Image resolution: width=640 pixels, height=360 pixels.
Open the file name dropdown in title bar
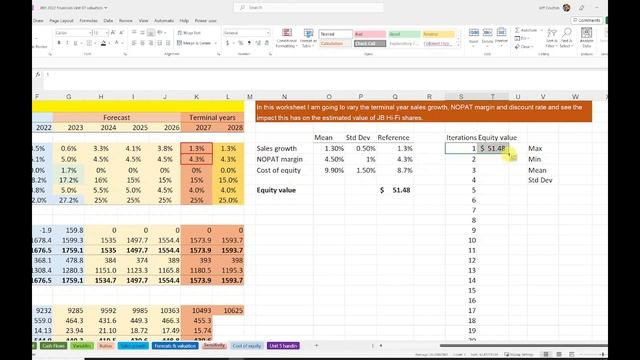click(106, 8)
